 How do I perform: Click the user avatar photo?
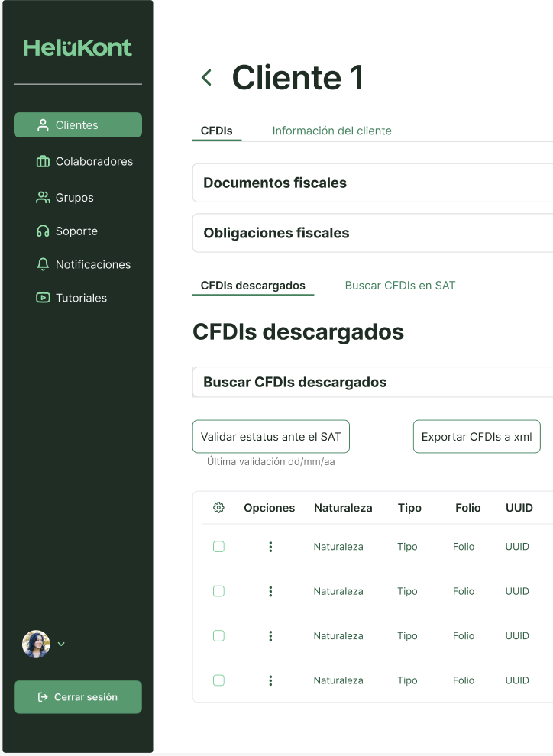coord(36,644)
